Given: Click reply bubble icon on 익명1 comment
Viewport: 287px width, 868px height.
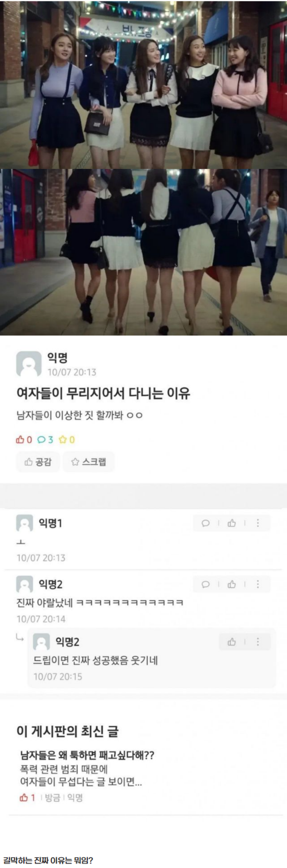Looking at the screenshot, I should 206,523.
